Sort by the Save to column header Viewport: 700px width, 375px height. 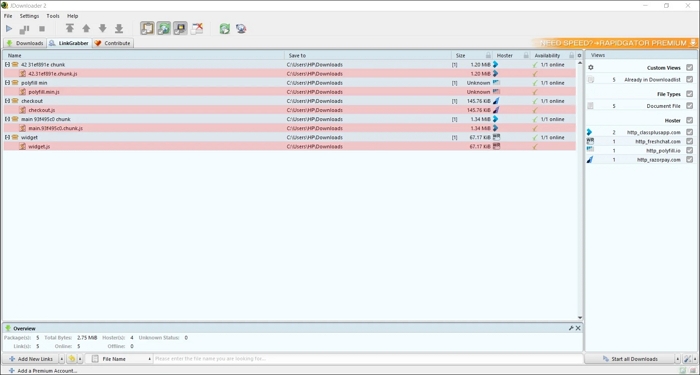pos(368,55)
